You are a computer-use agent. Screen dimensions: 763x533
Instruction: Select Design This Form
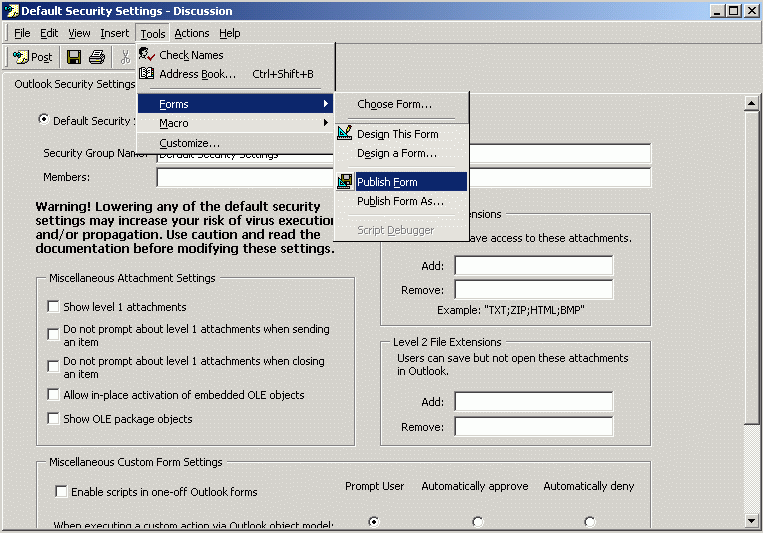[401, 133]
